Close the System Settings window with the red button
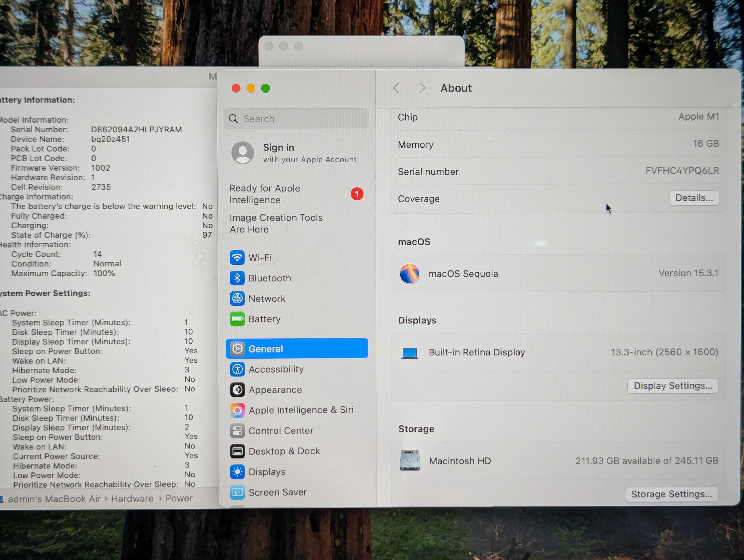This screenshot has width=744, height=560. click(x=236, y=88)
